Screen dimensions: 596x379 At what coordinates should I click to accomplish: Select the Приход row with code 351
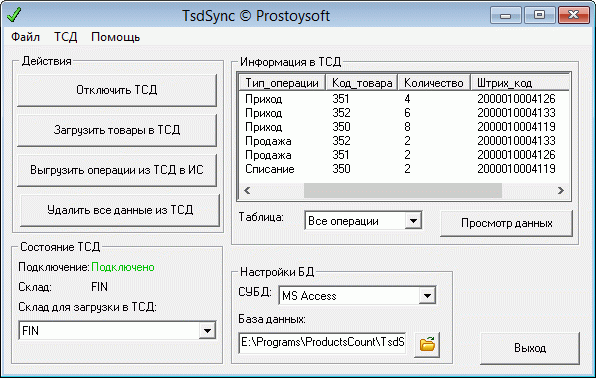(x=404, y=99)
